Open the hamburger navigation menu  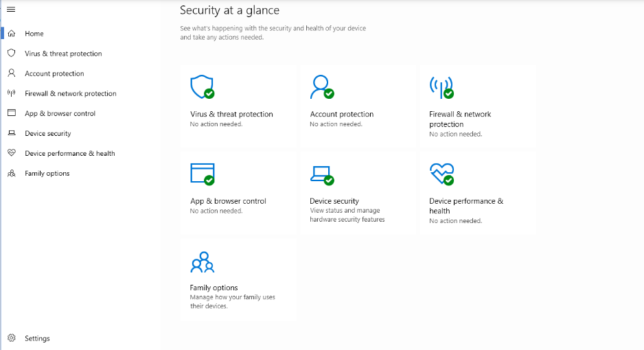11,9
